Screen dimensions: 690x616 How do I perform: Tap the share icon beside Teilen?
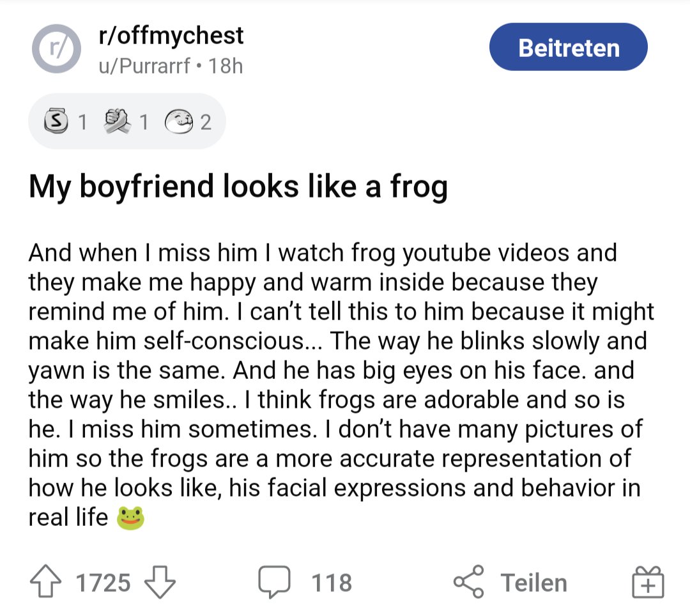pos(468,582)
